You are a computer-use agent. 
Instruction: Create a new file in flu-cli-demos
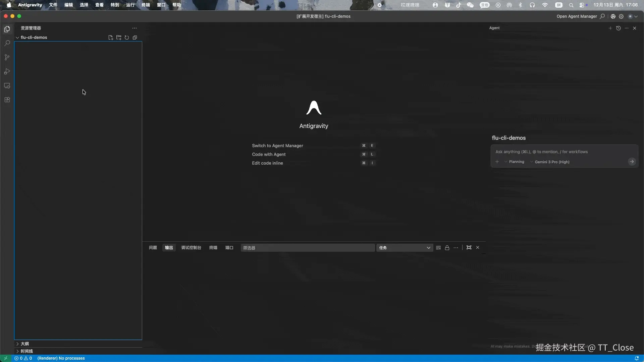click(x=111, y=38)
